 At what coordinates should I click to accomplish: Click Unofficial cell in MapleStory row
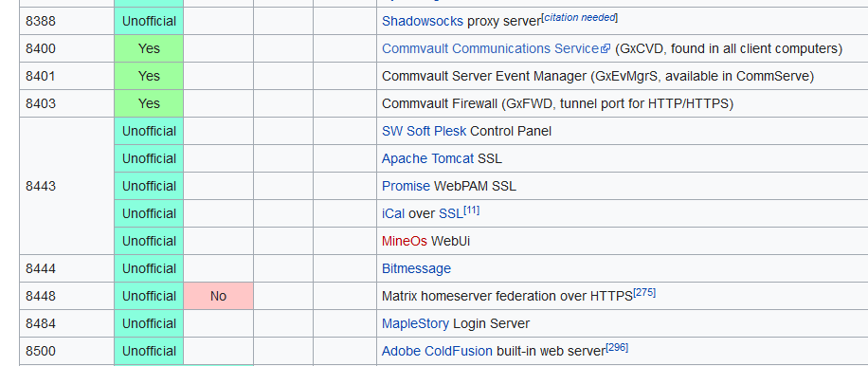pyautogui.click(x=149, y=323)
